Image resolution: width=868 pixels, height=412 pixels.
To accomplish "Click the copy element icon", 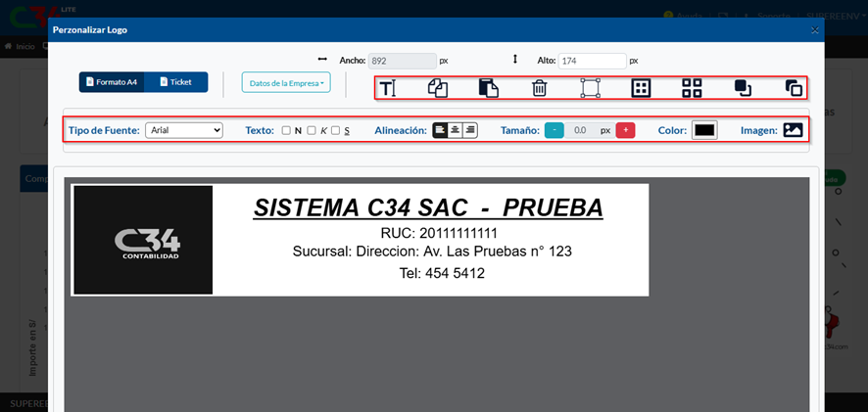I will pos(438,88).
